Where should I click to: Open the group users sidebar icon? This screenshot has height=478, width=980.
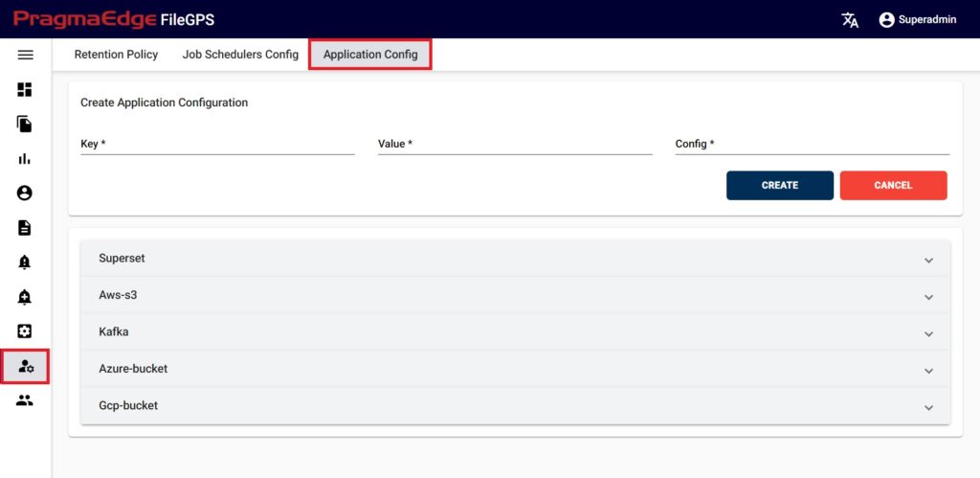click(x=24, y=400)
